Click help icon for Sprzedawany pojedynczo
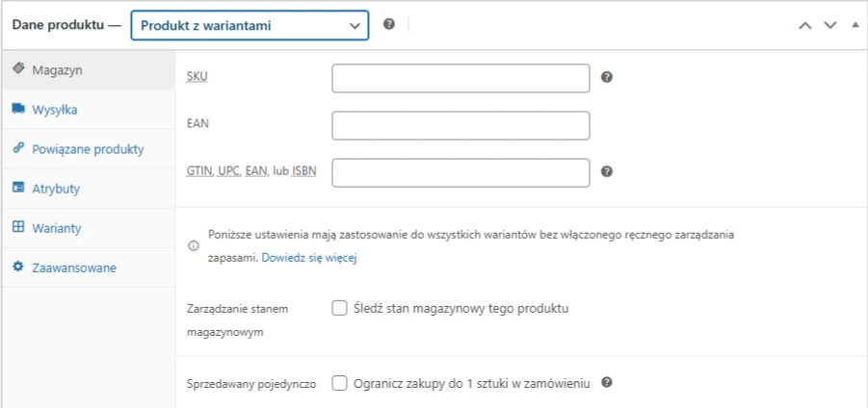The width and height of the screenshot is (868, 408). click(607, 382)
